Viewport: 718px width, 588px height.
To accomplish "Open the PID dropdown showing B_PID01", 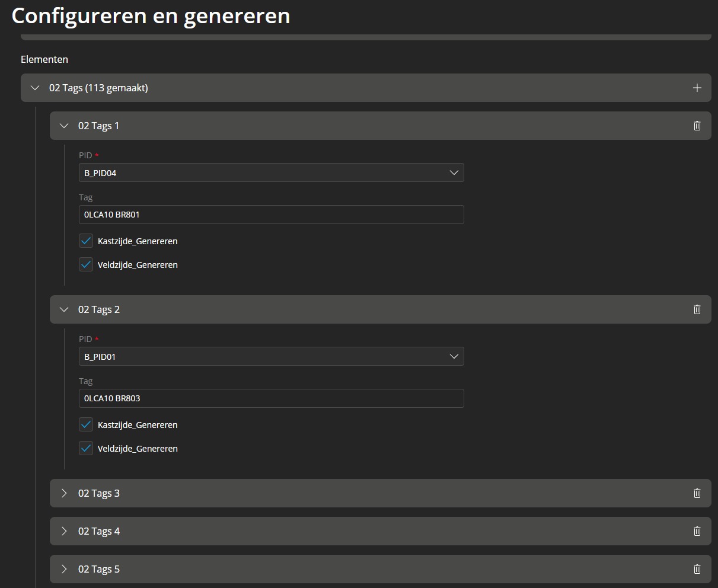I will [x=272, y=357].
